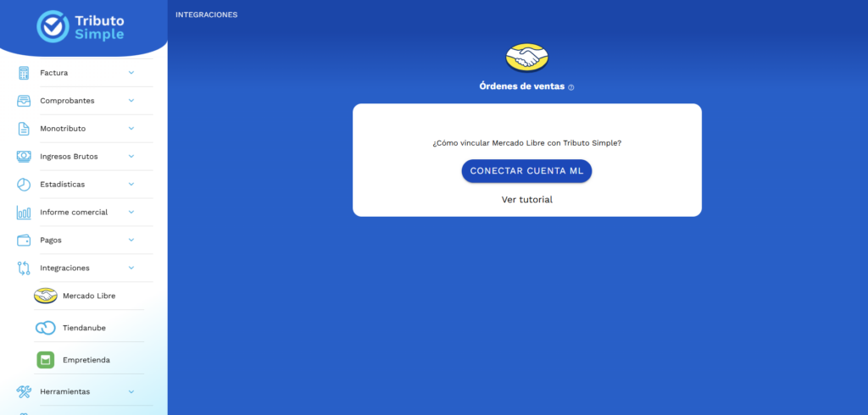Image resolution: width=868 pixels, height=415 pixels.
Task: Open the Empretienda integration
Action: click(x=86, y=360)
